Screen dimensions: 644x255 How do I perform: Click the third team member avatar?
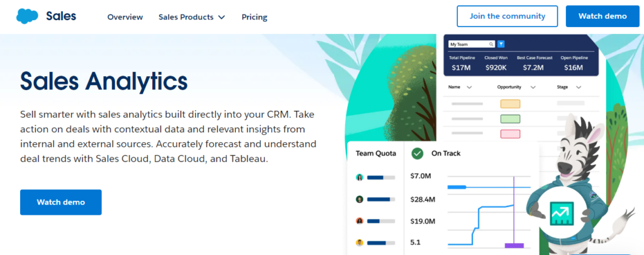(x=360, y=221)
